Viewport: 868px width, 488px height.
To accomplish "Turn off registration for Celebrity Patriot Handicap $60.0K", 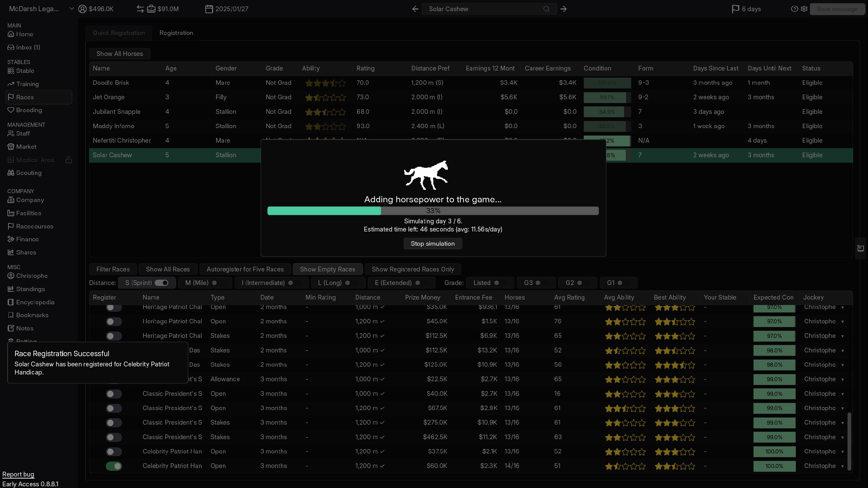I will [x=114, y=466].
